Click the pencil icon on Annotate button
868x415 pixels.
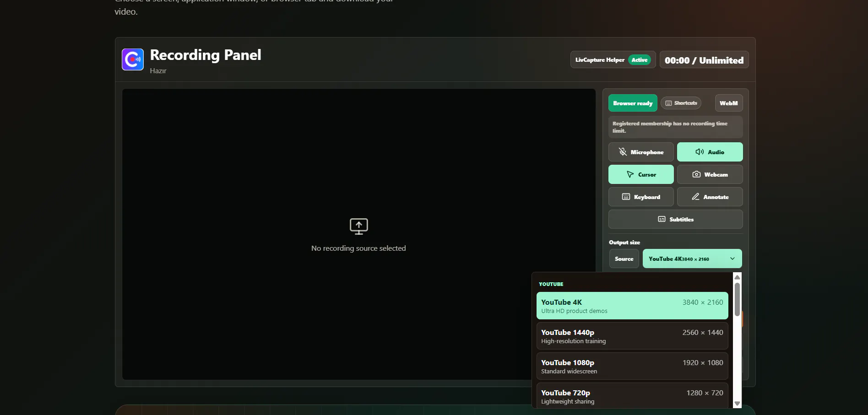point(695,197)
